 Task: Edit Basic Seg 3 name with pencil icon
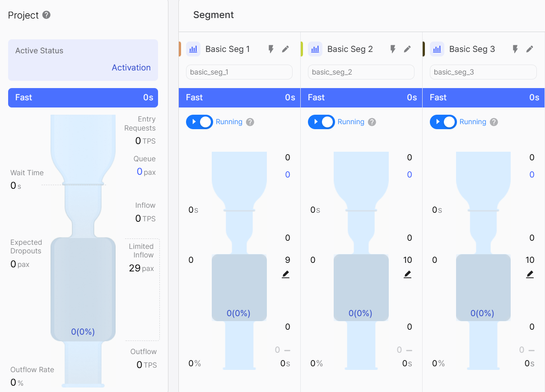pyautogui.click(x=530, y=49)
